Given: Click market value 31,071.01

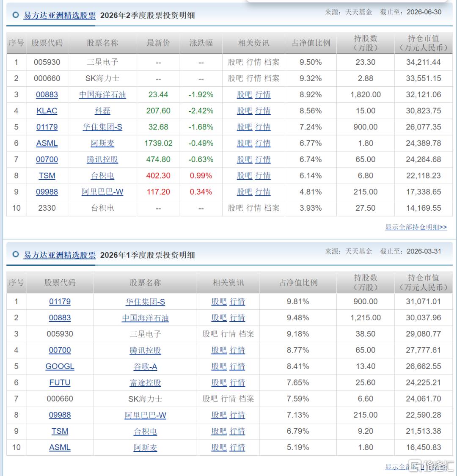Looking at the screenshot, I should [423, 301].
